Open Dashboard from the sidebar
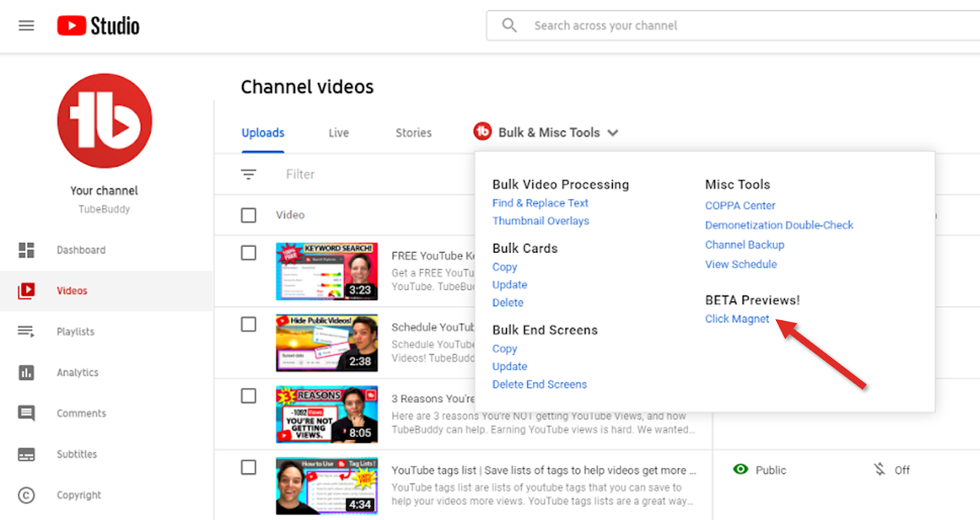Viewport: 980px width, 520px height. [81, 250]
